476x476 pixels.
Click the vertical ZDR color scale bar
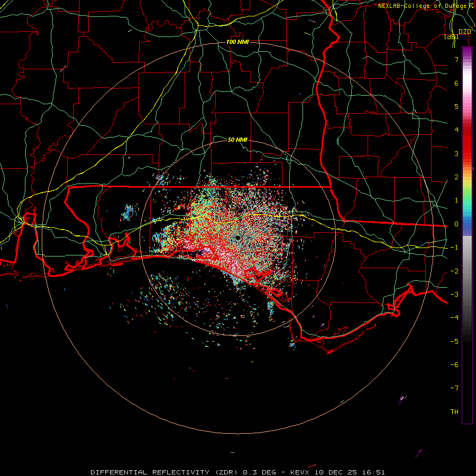click(467, 235)
